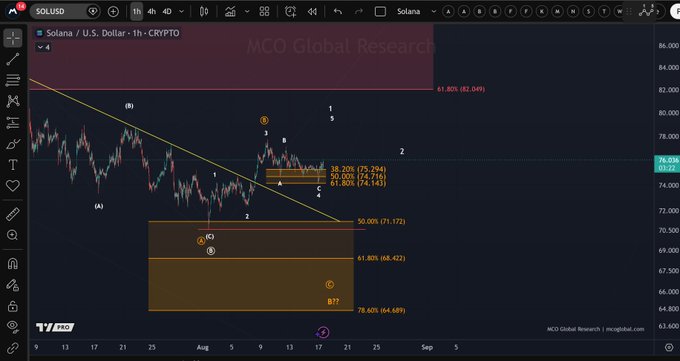Open the Fibonacci and Gann tools
The image size is (680, 361).
point(13,80)
